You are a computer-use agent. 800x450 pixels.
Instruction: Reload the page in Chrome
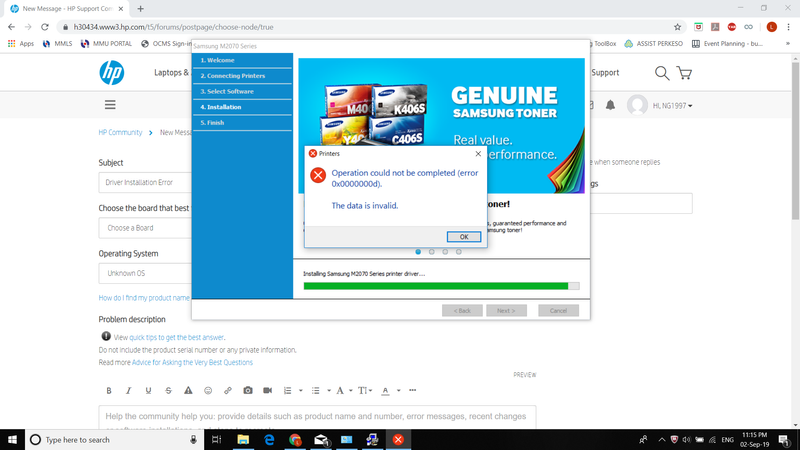[45, 27]
